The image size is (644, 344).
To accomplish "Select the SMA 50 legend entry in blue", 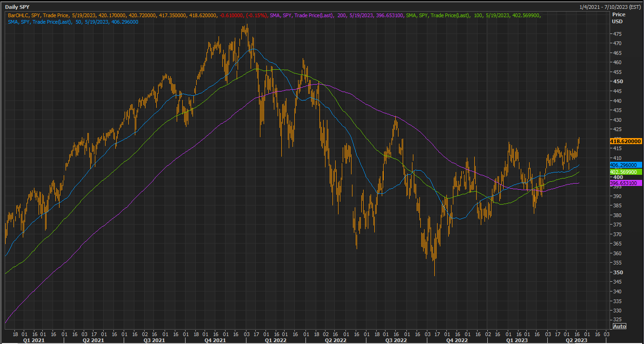I will tap(73, 22).
